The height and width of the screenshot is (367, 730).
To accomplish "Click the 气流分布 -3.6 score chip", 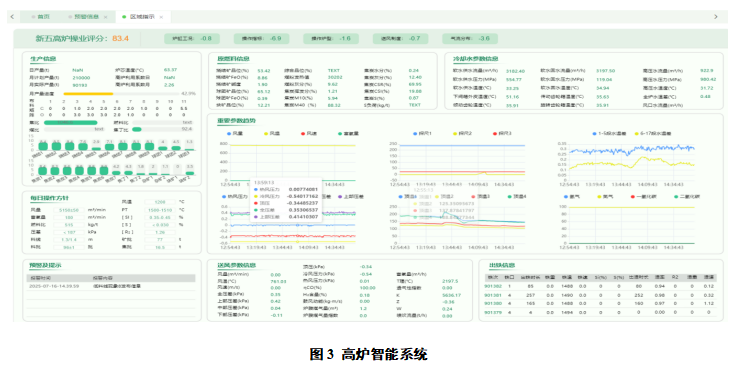I will coord(470,38).
